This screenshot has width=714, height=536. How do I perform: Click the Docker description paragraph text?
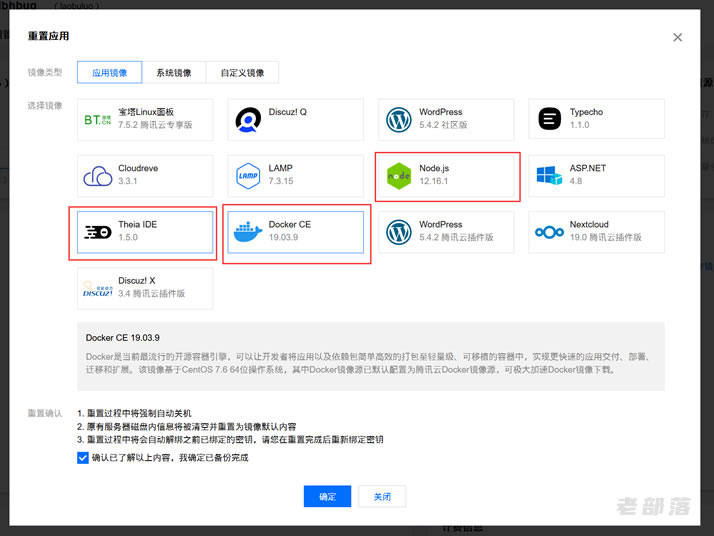pos(368,363)
